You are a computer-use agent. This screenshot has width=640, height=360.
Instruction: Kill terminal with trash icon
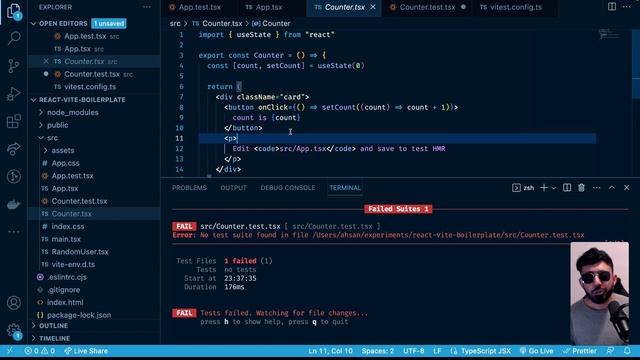[x=581, y=188]
